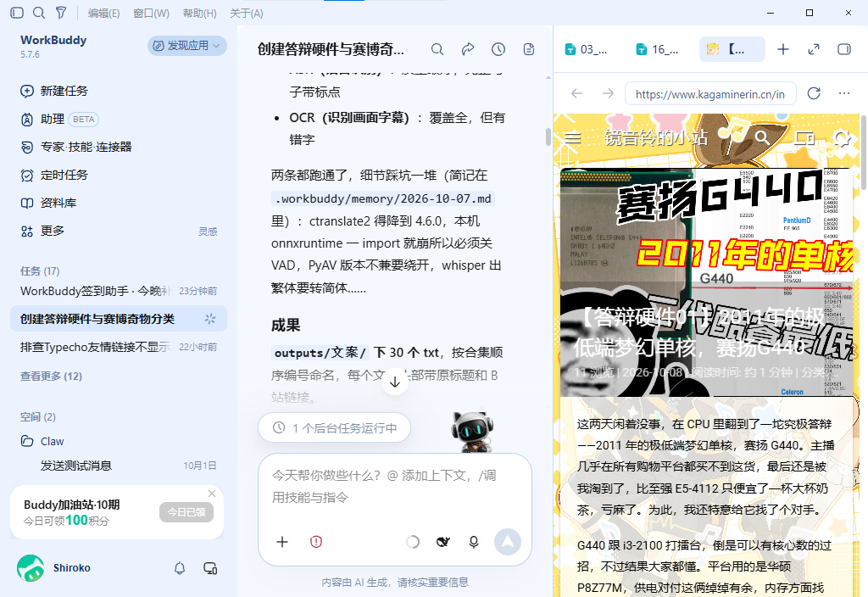Click the 赛扬G440 article thumbnail
The height and width of the screenshot is (597, 868).
point(706,282)
